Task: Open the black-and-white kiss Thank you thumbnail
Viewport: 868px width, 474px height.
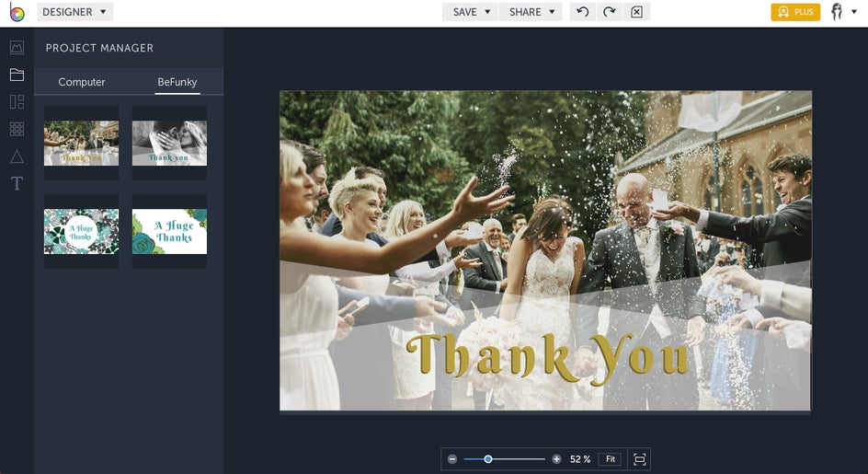Action: point(169,143)
